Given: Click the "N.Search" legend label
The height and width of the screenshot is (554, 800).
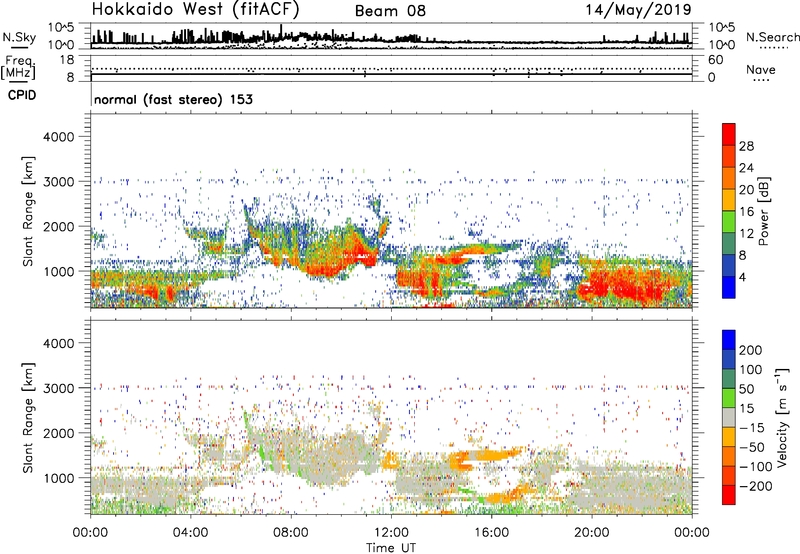Looking at the screenshot, I should point(772,37).
